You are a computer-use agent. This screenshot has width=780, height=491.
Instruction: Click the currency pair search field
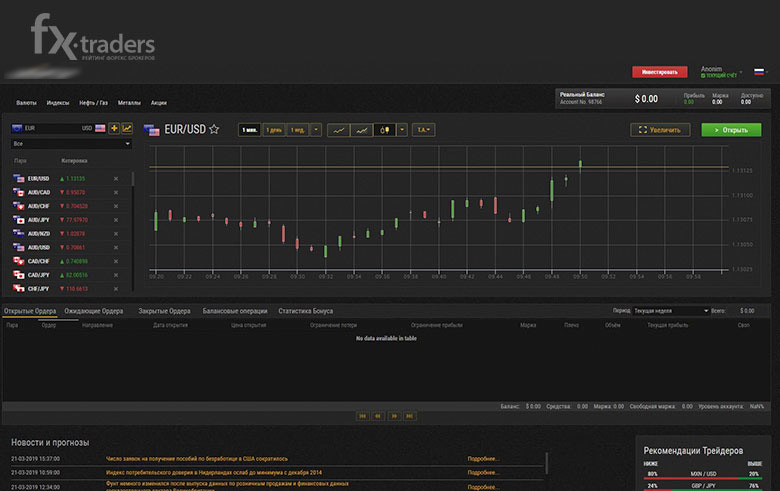click(59, 128)
